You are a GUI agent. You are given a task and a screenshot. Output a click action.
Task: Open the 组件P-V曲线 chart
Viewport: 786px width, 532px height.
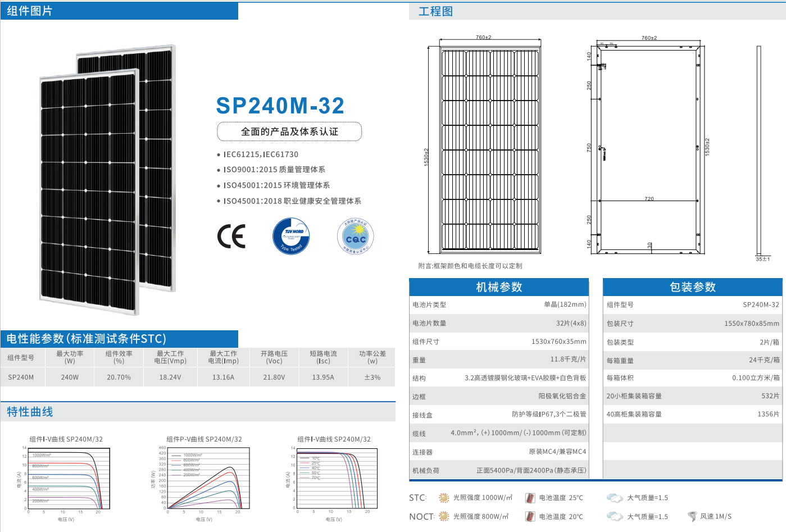pos(205,479)
